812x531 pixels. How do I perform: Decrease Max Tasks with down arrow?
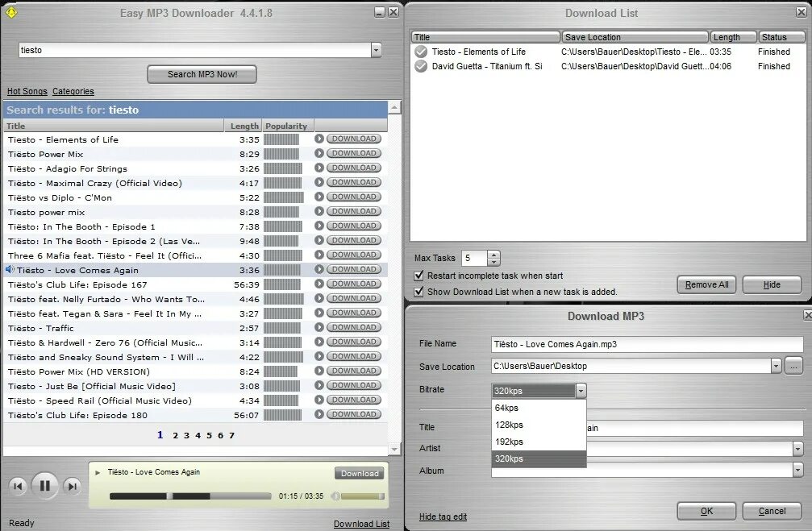coord(494,261)
